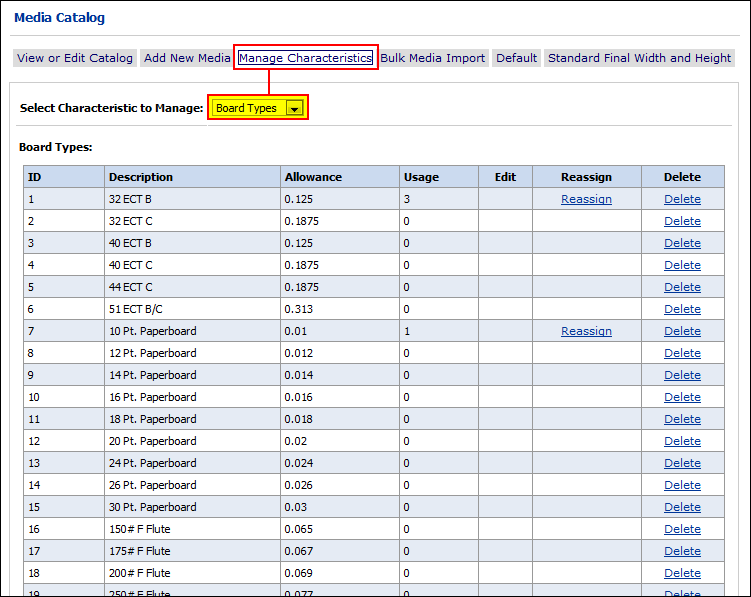Click Reassign for 32 ECT B

tap(586, 199)
